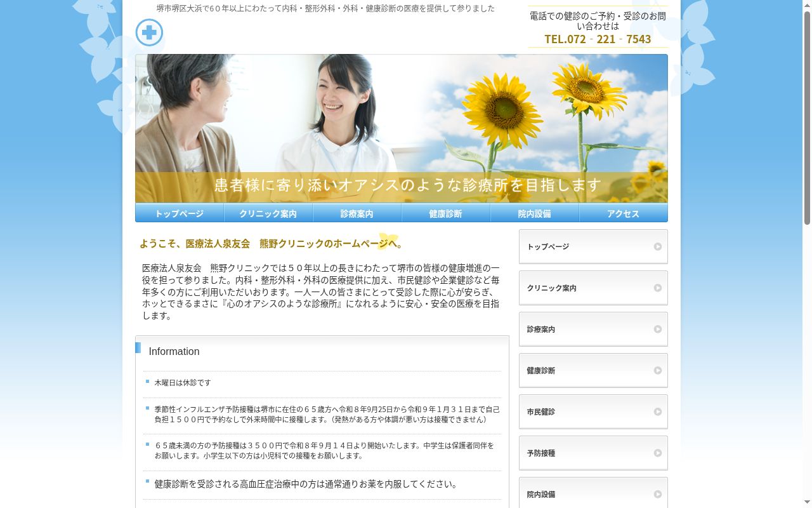Click the welcome heading ようこそ、医療法人泉友会
This screenshot has width=812, height=508.
(272, 243)
